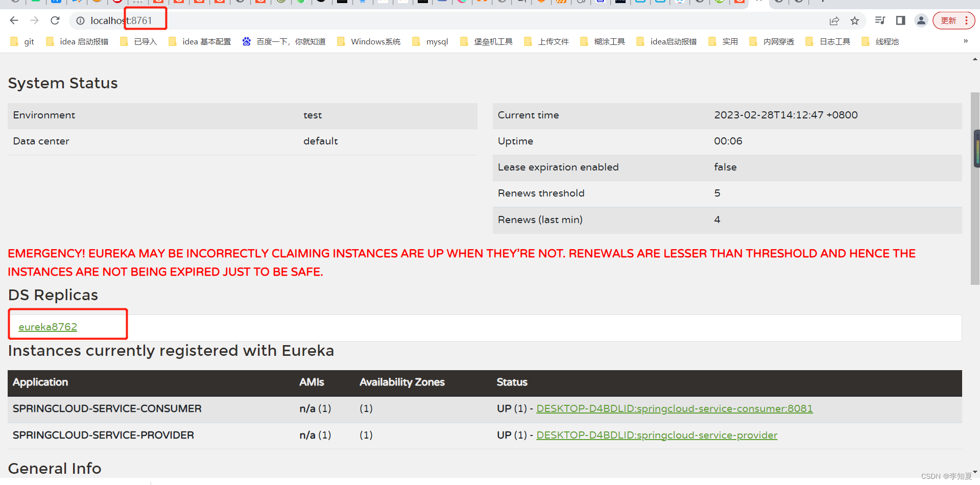The image size is (980, 485).
Task: Click the browser back arrow
Action: 14,20
